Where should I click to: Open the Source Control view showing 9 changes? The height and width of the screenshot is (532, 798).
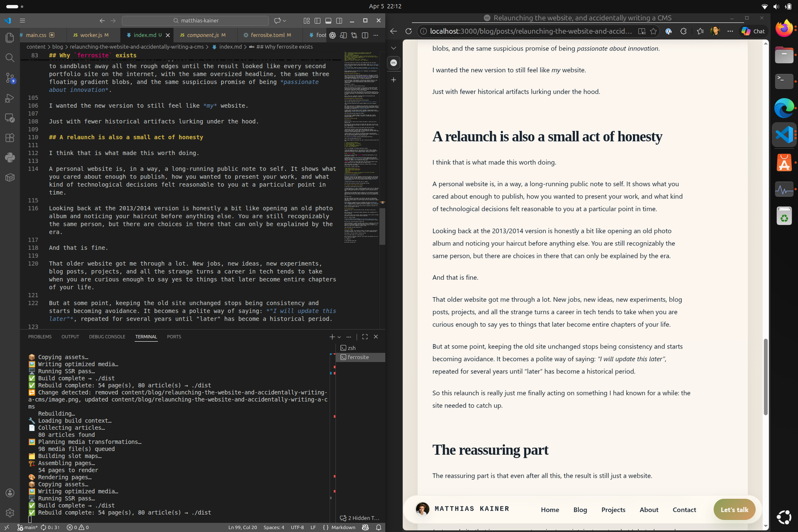pos(9,79)
